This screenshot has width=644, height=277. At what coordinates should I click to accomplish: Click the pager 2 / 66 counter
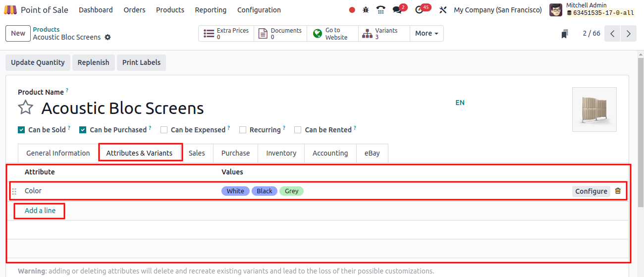pyautogui.click(x=591, y=34)
